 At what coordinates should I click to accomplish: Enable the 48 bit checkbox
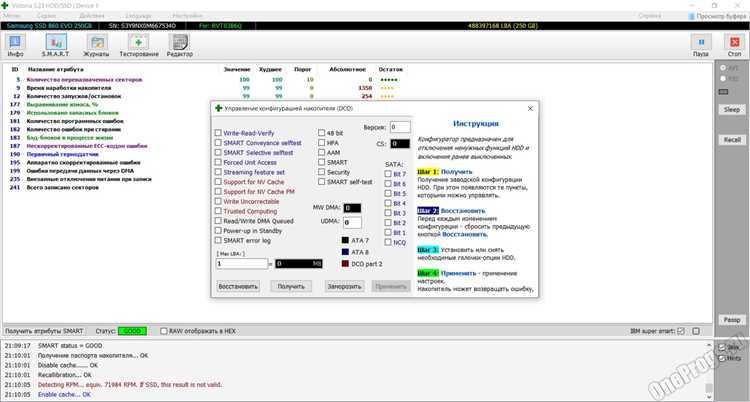(x=321, y=133)
